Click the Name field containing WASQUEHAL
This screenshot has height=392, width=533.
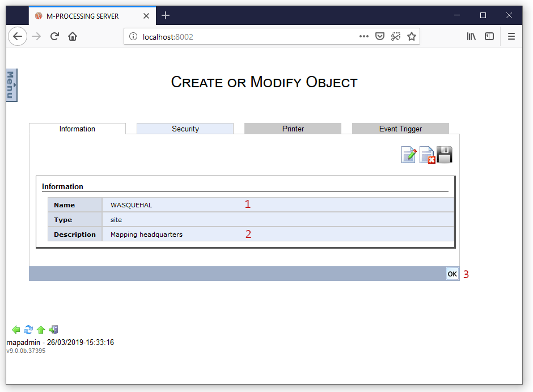[x=170, y=205]
